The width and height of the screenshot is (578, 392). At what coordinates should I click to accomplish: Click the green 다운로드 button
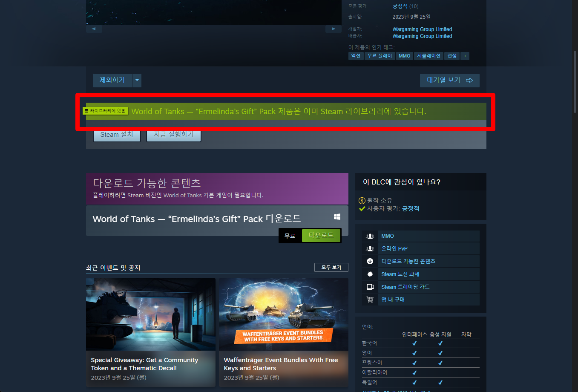point(321,235)
